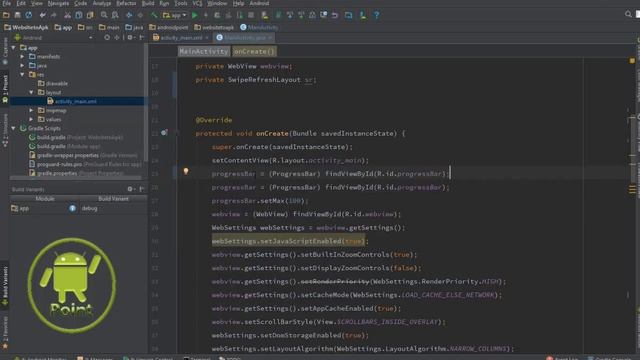Open the Navigate menu
This screenshot has width=640, height=360.
[58, 3]
